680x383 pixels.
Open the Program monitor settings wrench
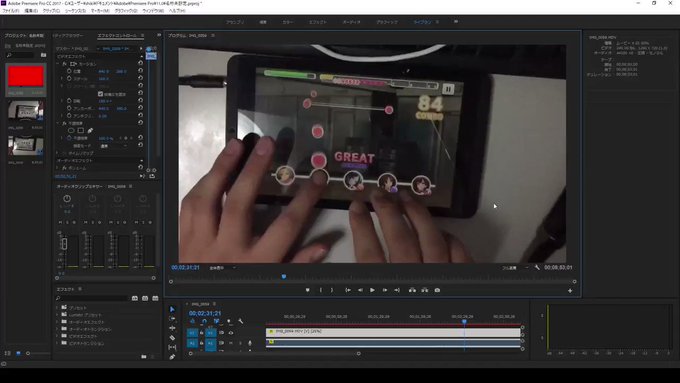[x=537, y=268]
